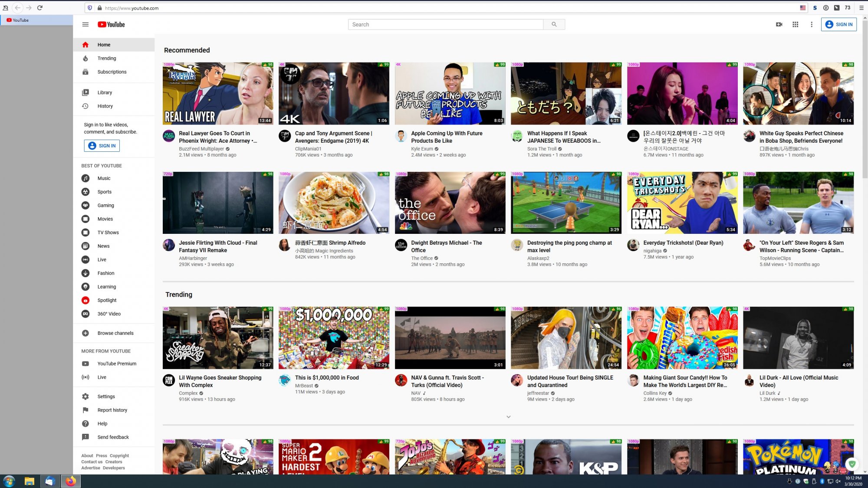Viewport: 868px width, 488px height.
Task: Click the search magnifier button
Action: pyautogui.click(x=554, y=25)
